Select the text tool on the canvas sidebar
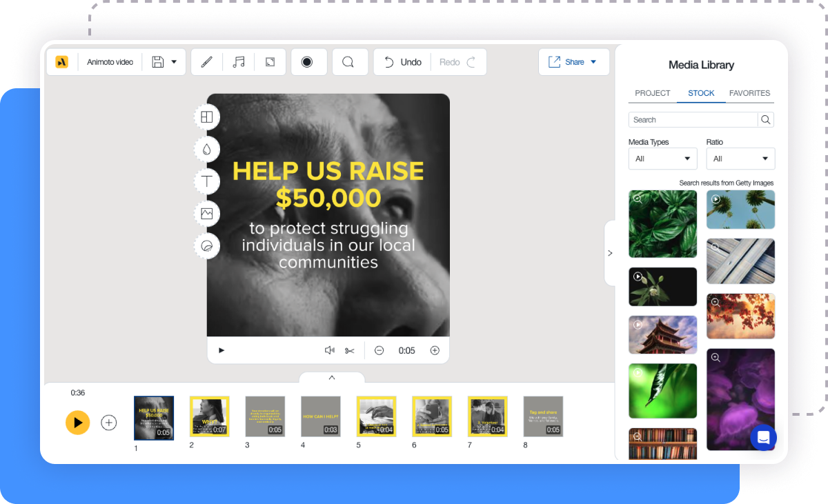The height and width of the screenshot is (504, 828). click(x=207, y=181)
